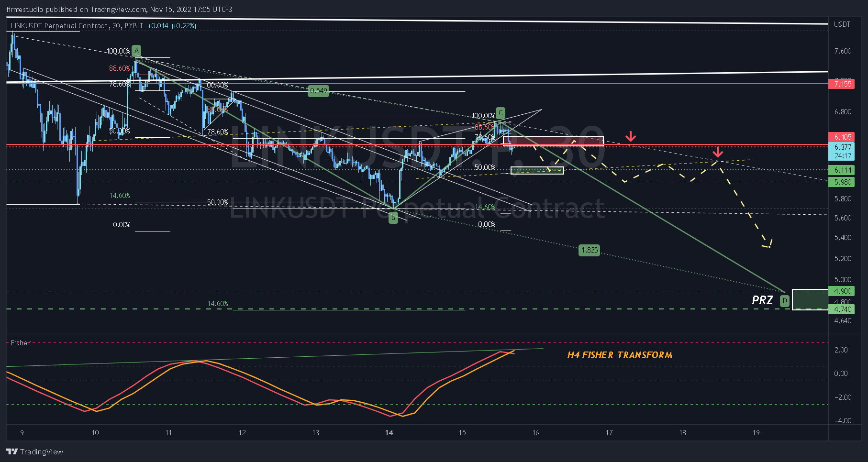Click date 15 on the time axis
Viewport: 868px width, 462px height.
point(462,433)
